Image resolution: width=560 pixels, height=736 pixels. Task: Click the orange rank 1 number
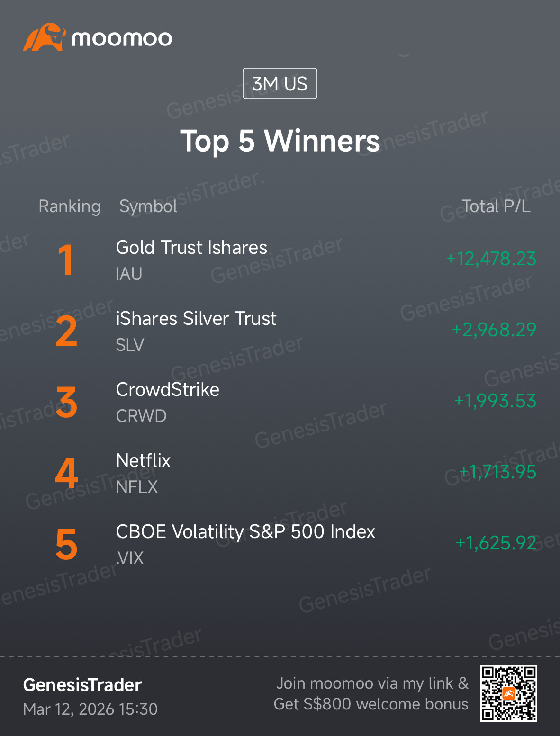pos(66,260)
